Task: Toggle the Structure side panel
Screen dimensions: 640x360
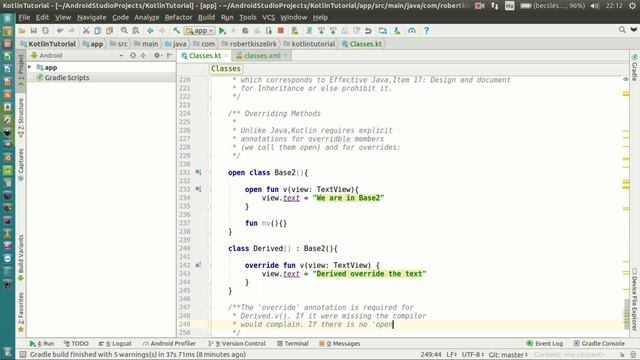Action: [x=21, y=118]
